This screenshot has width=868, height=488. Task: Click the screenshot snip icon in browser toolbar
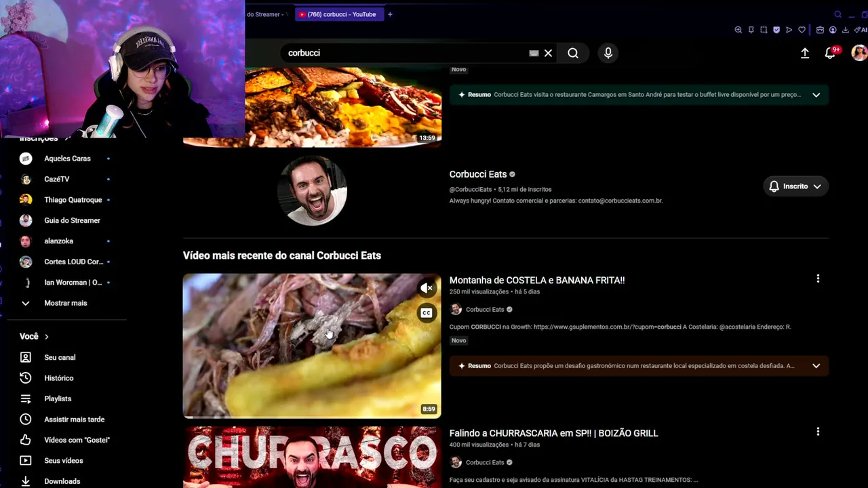tap(764, 30)
